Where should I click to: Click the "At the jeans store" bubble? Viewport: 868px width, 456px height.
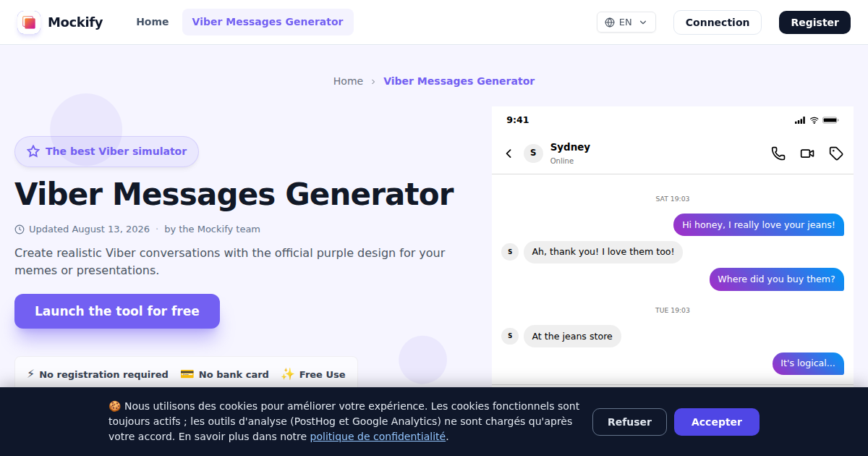[572, 336]
